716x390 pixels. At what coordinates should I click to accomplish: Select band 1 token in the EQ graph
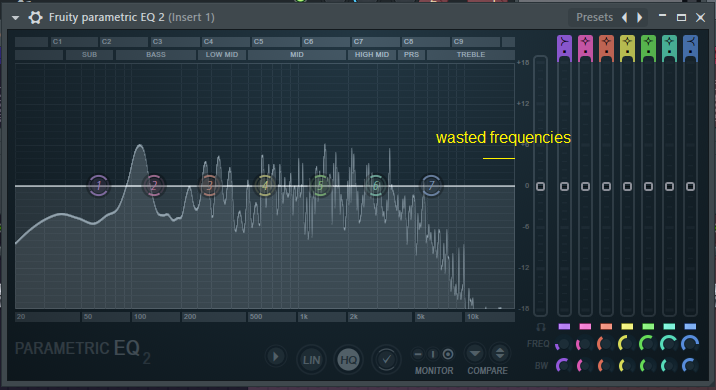tap(99, 185)
